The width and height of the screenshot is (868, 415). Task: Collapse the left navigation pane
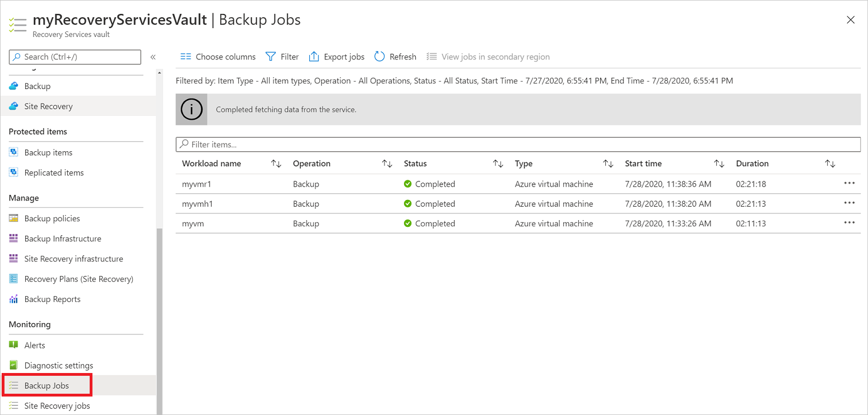coord(153,57)
